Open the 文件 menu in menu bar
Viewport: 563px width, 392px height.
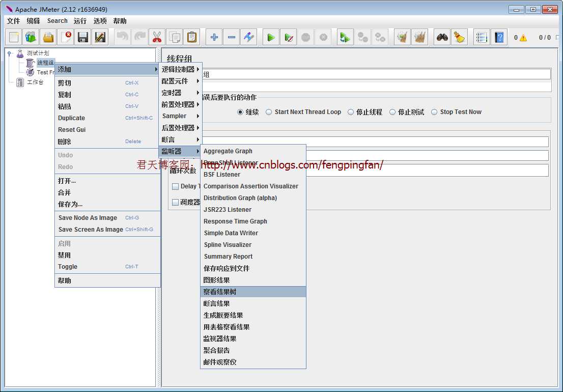[14, 21]
